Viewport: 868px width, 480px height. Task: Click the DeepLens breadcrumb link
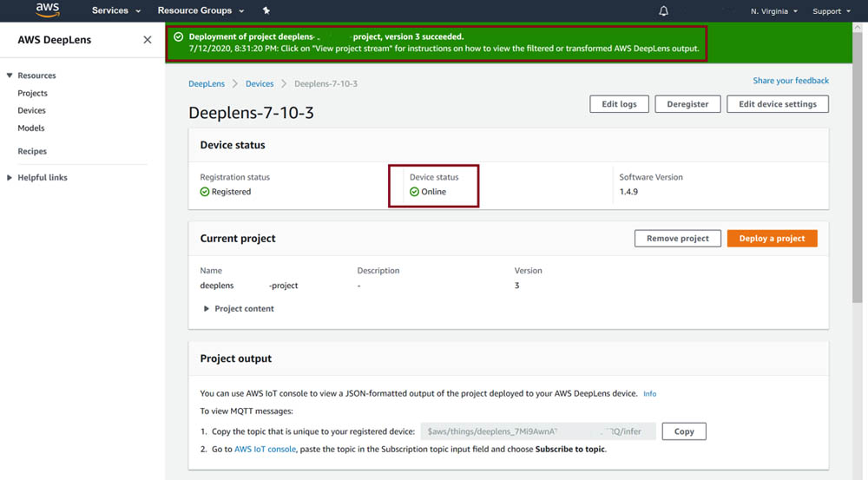click(207, 83)
